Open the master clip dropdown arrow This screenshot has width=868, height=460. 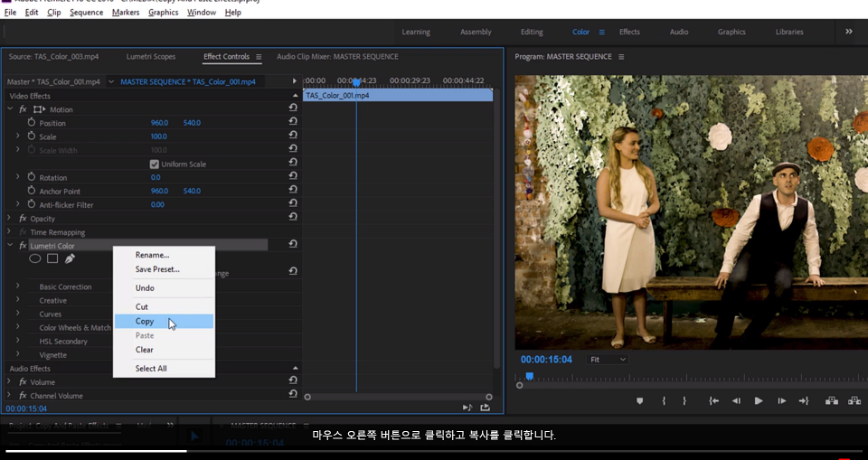tap(111, 81)
